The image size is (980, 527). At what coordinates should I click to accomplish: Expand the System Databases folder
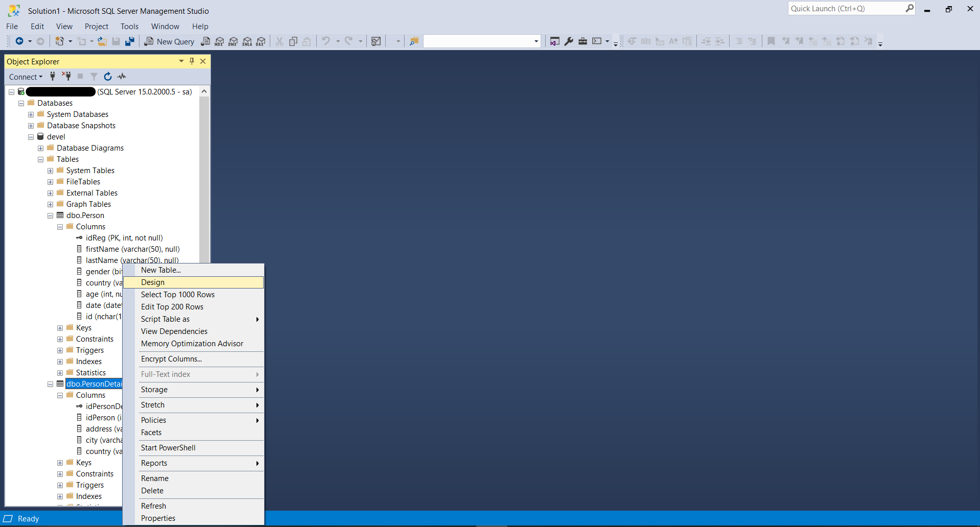tap(31, 114)
